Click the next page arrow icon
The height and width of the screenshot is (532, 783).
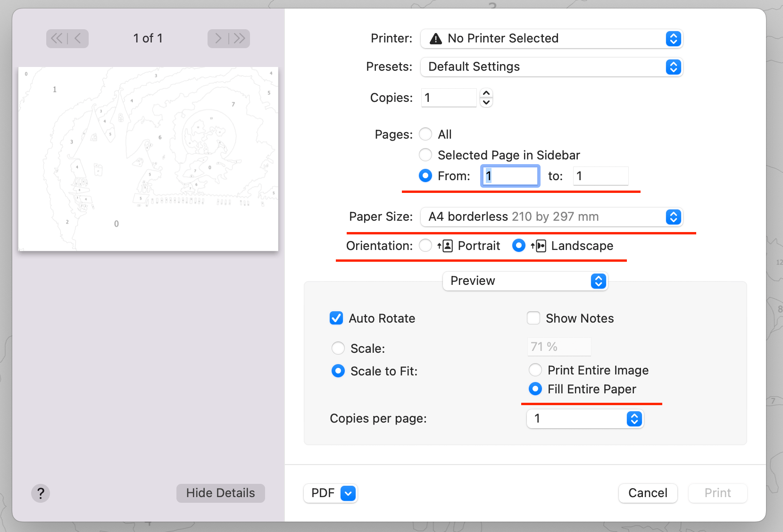(x=217, y=38)
